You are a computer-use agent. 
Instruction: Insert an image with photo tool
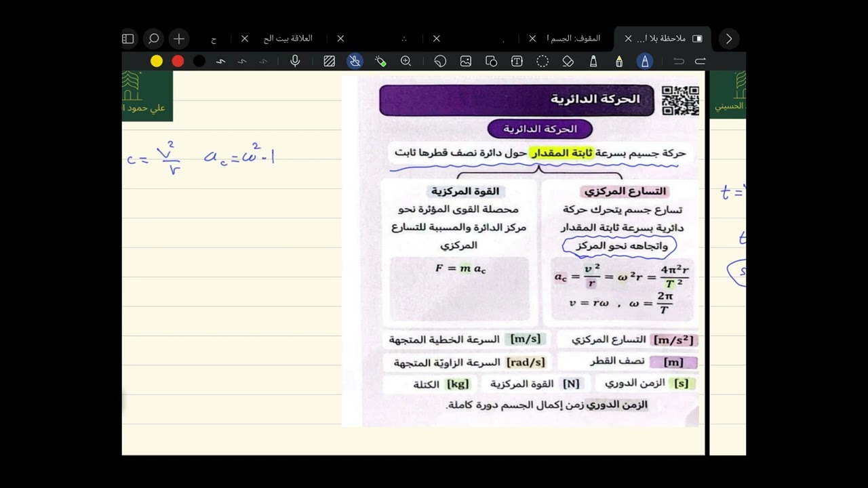click(465, 61)
